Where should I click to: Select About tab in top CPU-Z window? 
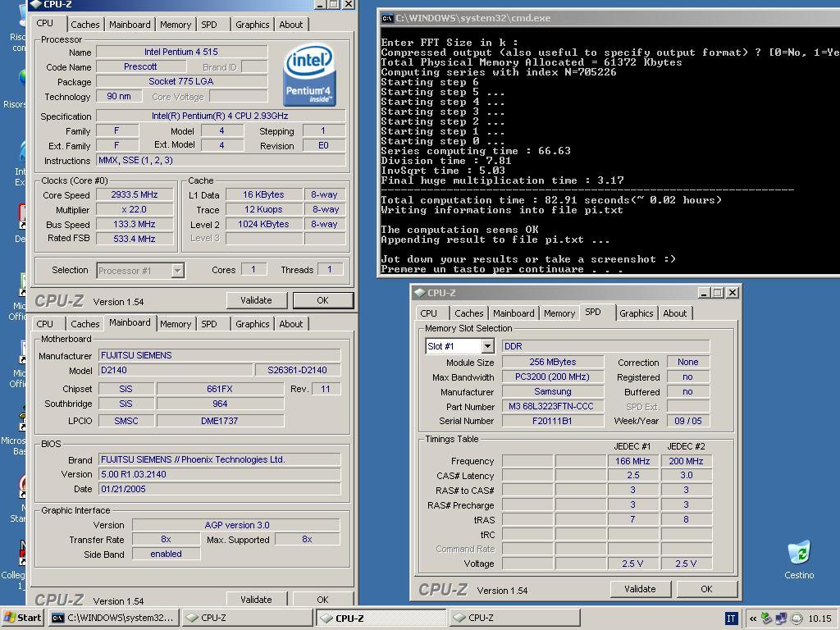pyautogui.click(x=291, y=25)
